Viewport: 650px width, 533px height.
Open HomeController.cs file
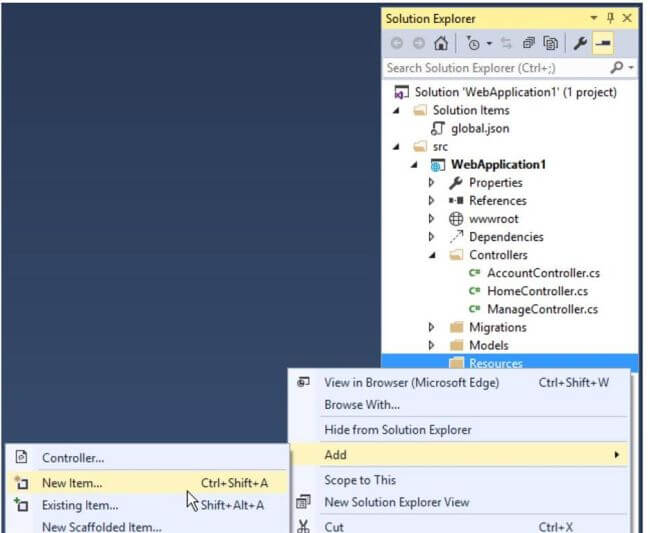(x=537, y=291)
